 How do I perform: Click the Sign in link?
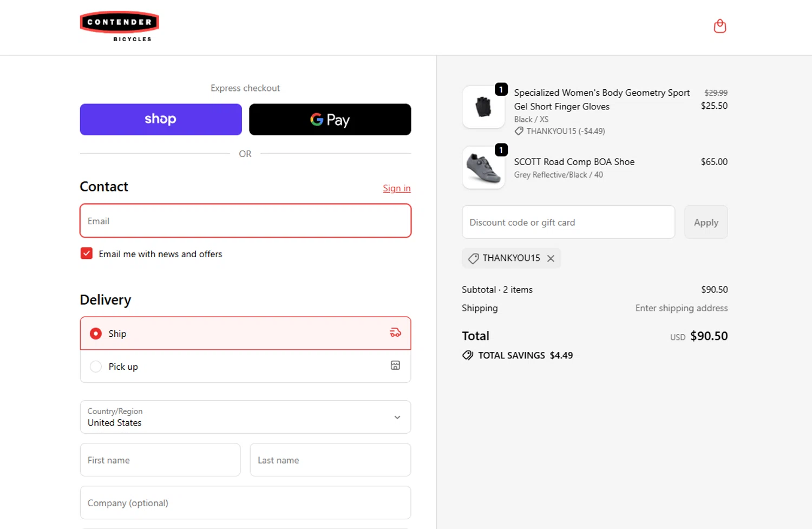(x=397, y=188)
